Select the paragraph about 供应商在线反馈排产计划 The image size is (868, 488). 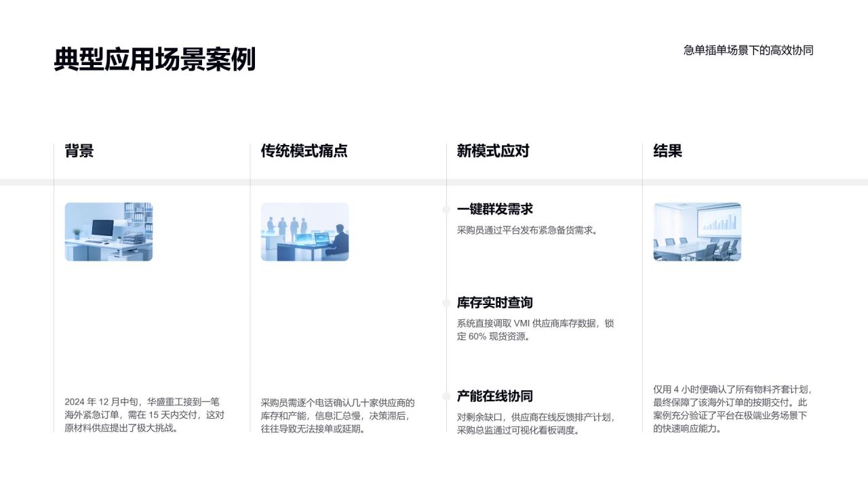(x=536, y=424)
